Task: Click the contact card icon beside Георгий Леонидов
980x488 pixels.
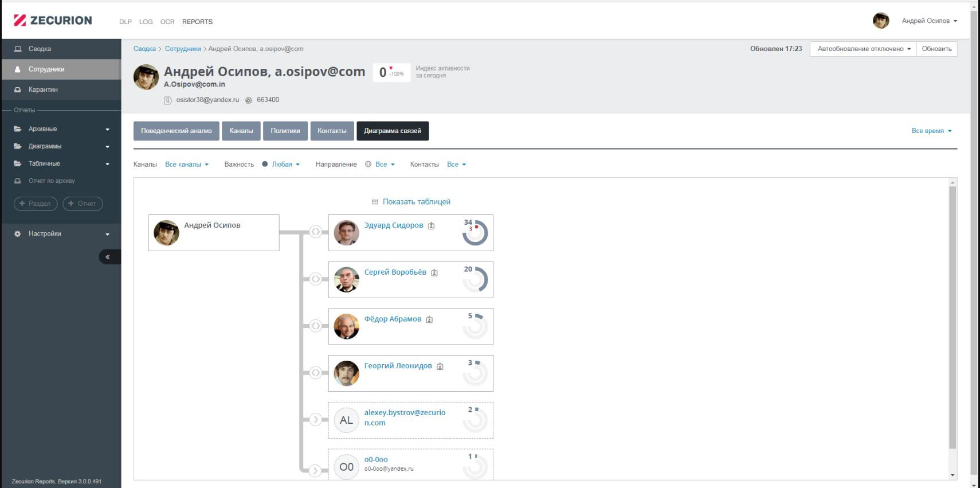Action: pos(440,366)
